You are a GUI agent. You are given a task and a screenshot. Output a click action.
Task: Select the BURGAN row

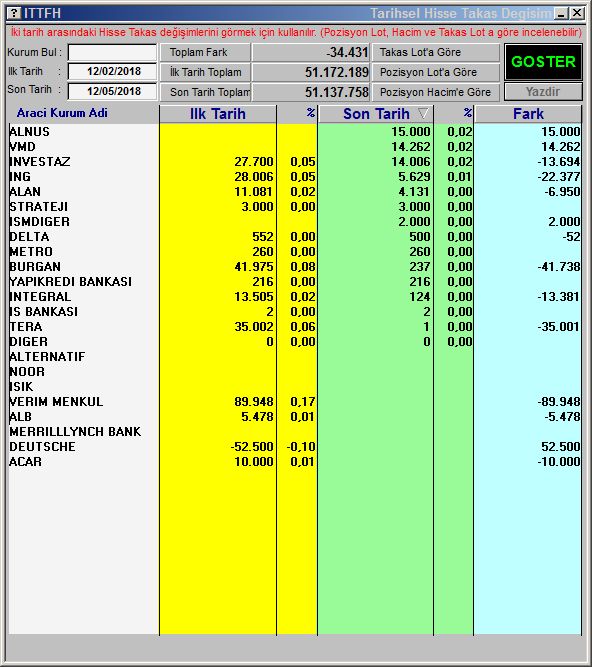pyautogui.click(x=295, y=267)
